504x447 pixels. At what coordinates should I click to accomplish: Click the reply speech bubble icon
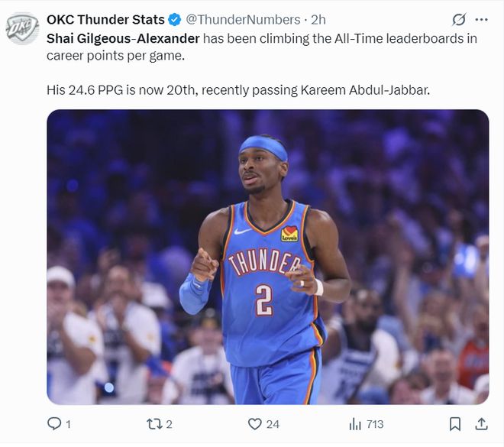tap(54, 423)
